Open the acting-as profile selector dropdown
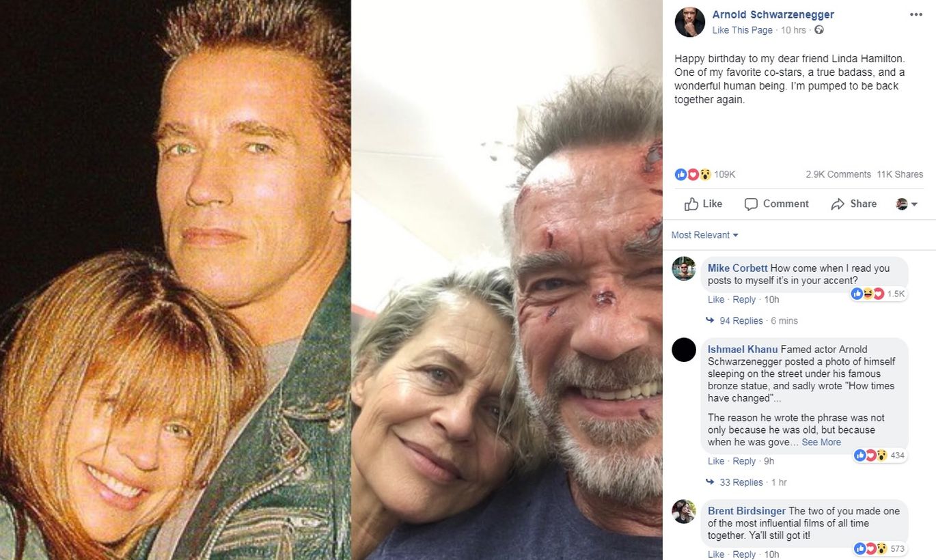 tap(907, 204)
